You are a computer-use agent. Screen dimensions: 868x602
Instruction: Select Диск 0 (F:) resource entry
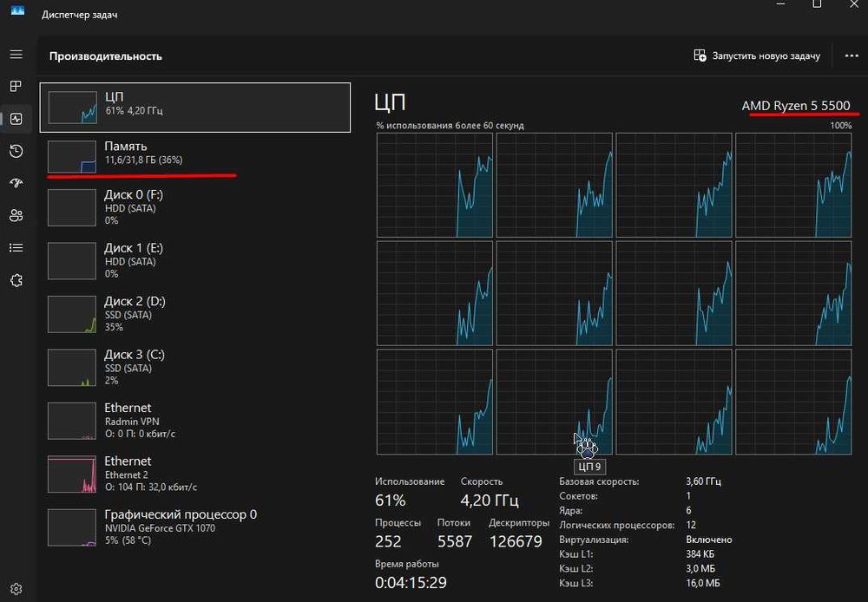click(194, 207)
